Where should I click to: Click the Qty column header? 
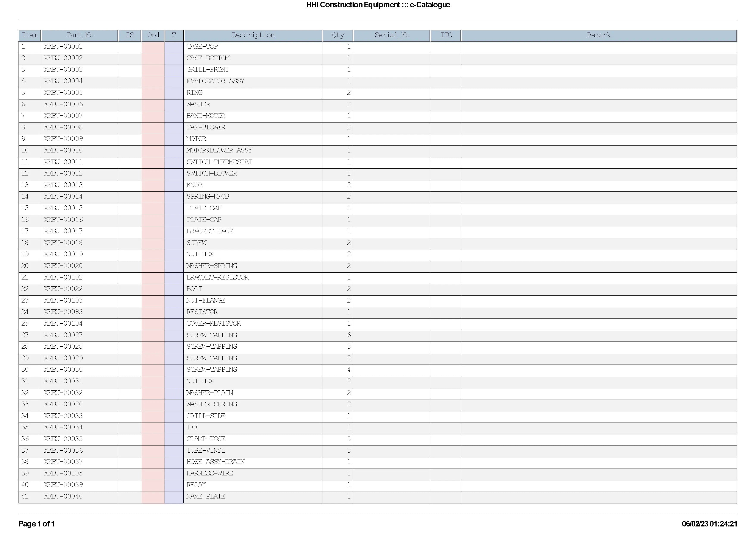338,35
